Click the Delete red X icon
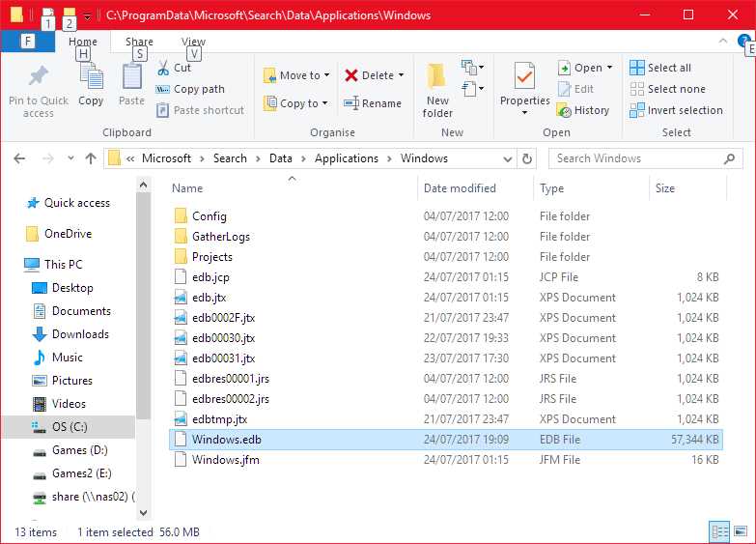Screen dimensions: 756x544 [351, 75]
